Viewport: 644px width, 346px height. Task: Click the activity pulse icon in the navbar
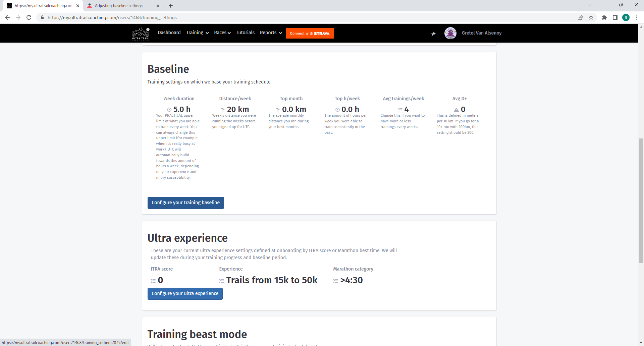(x=433, y=34)
